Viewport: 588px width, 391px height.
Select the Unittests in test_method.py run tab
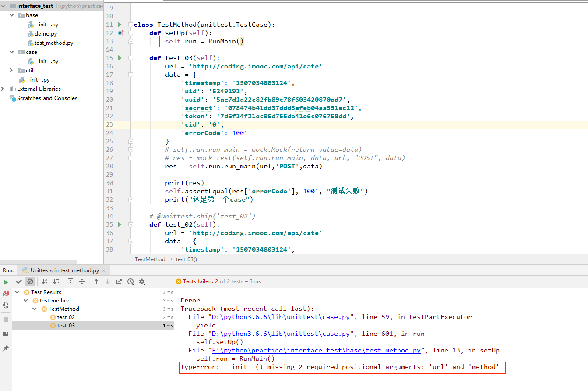click(64, 270)
